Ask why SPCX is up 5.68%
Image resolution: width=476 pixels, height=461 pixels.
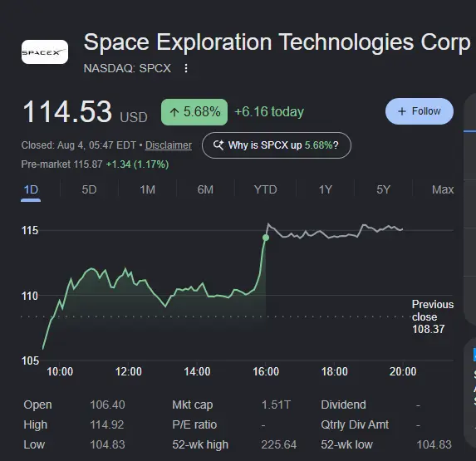277,145
